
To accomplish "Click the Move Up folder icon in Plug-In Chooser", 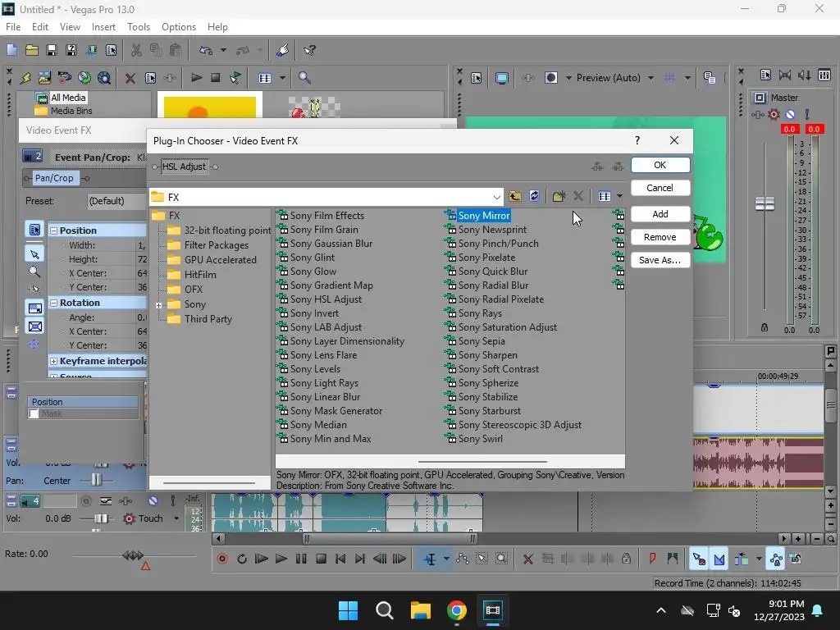I will 515,196.
